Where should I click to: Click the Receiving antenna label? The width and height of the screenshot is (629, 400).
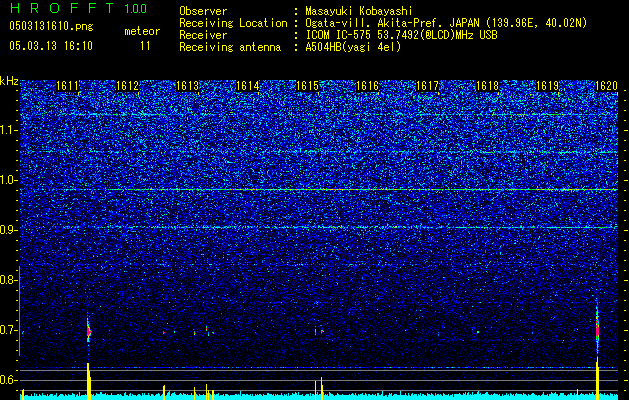tap(230, 47)
